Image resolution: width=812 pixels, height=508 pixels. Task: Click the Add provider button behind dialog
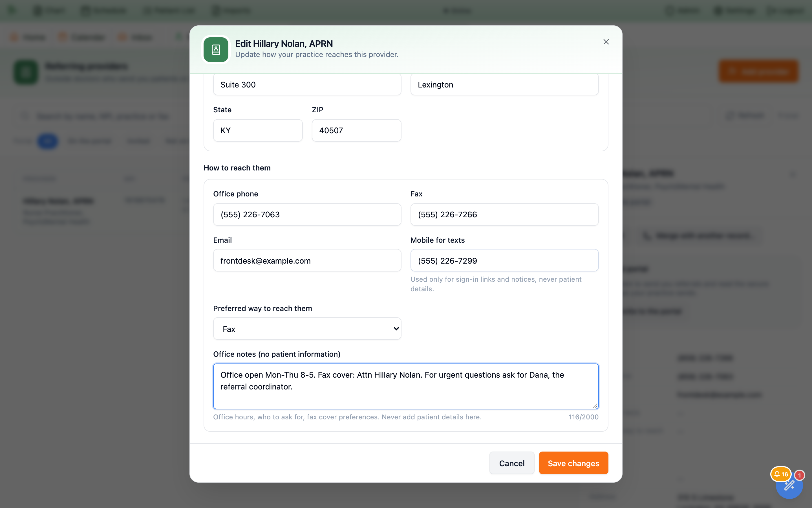pyautogui.click(x=758, y=71)
